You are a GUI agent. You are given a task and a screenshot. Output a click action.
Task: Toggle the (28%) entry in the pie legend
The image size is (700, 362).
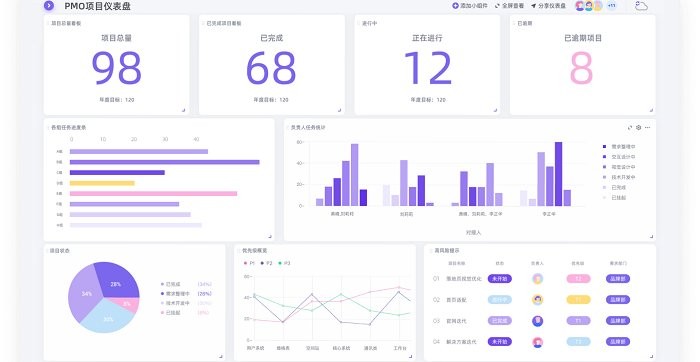[186, 294]
